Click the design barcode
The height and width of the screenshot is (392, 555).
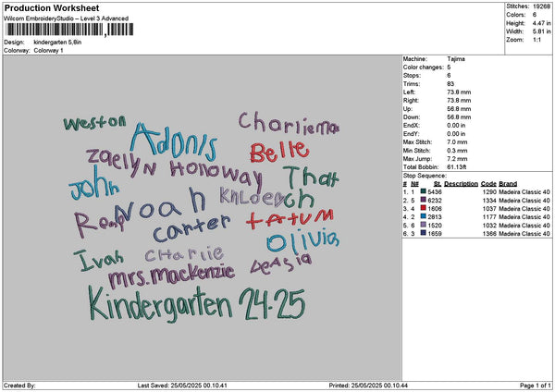point(69,30)
